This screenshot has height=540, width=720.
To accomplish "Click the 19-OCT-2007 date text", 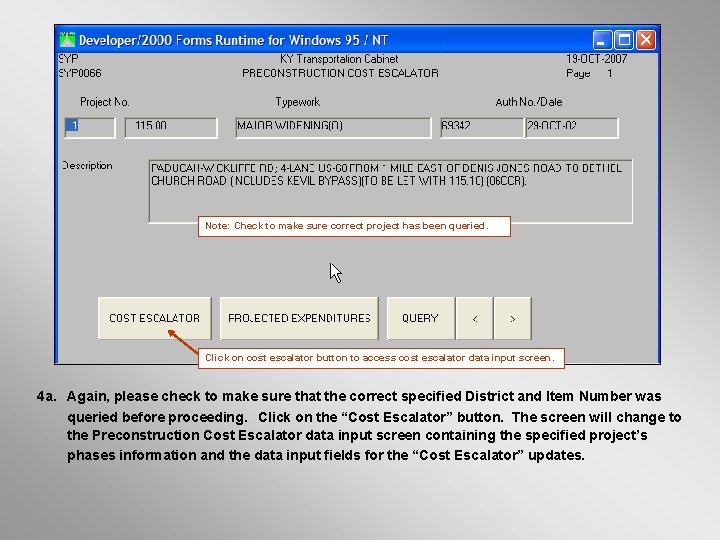I will (596, 59).
